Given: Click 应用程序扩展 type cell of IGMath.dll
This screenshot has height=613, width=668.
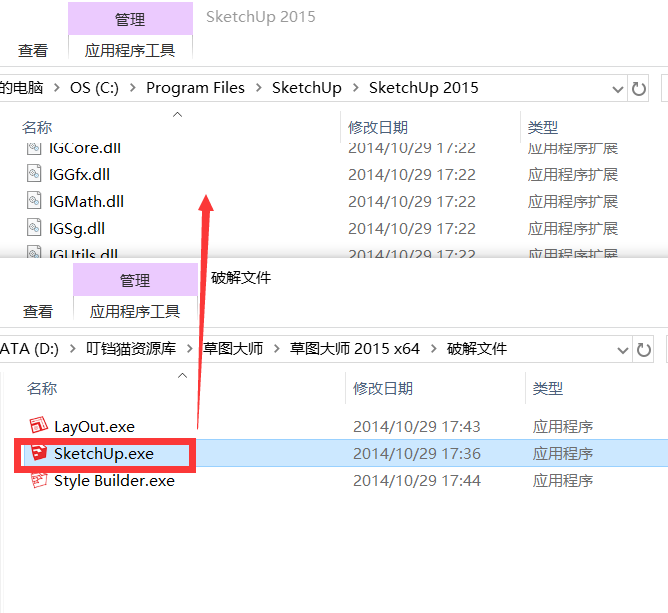Looking at the screenshot, I should point(573,201).
